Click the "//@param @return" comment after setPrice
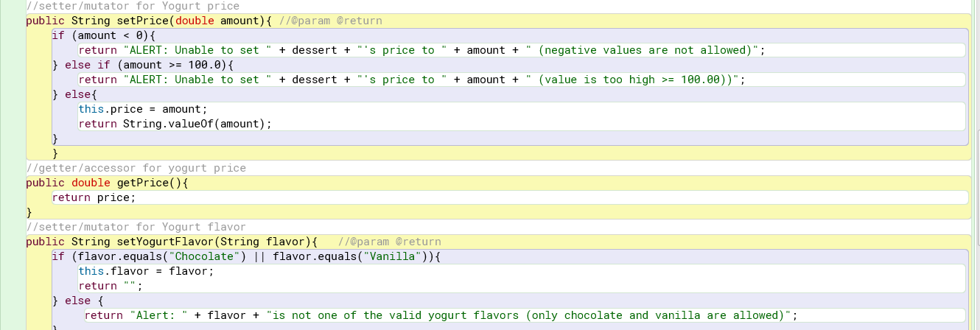The width and height of the screenshot is (980, 330). [331, 21]
